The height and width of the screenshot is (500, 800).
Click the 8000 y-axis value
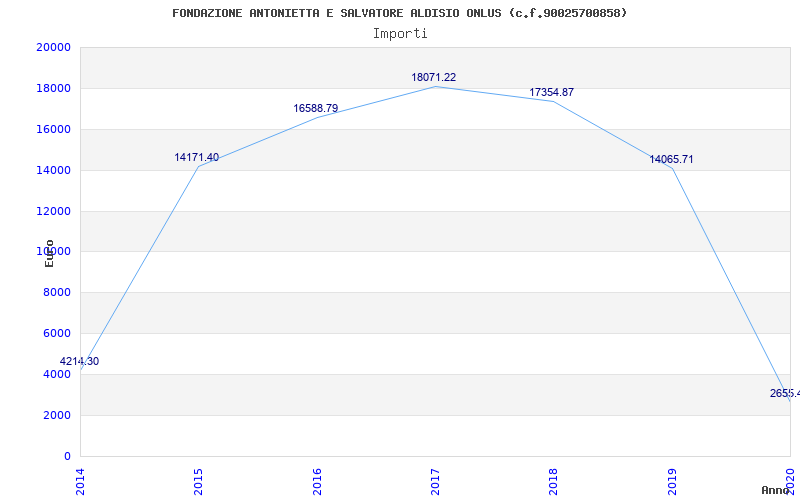point(57,292)
